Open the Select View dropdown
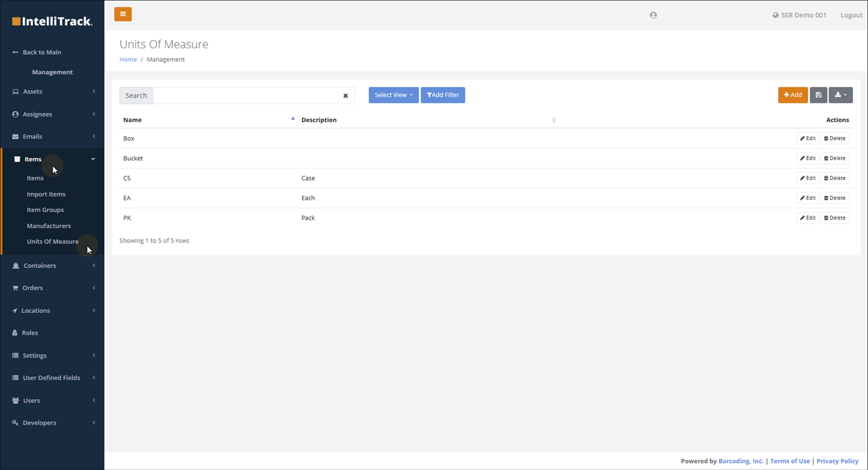The height and width of the screenshot is (470, 868). click(x=394, y=95)
